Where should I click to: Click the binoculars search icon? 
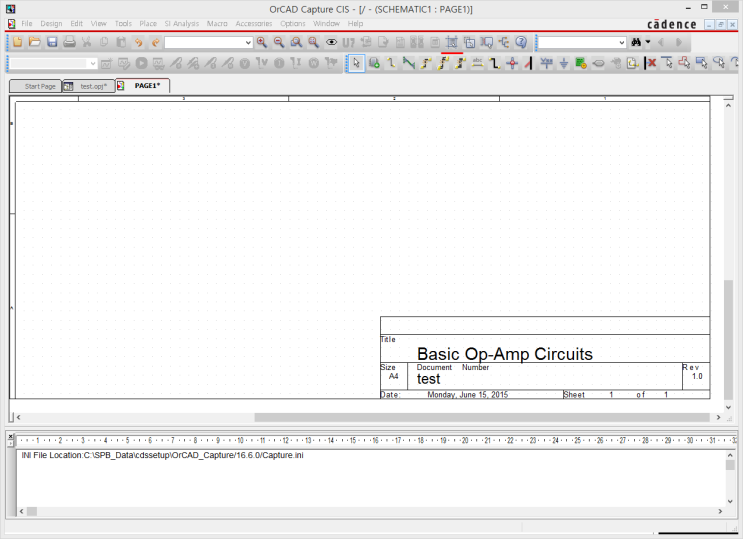pos(636,42)
